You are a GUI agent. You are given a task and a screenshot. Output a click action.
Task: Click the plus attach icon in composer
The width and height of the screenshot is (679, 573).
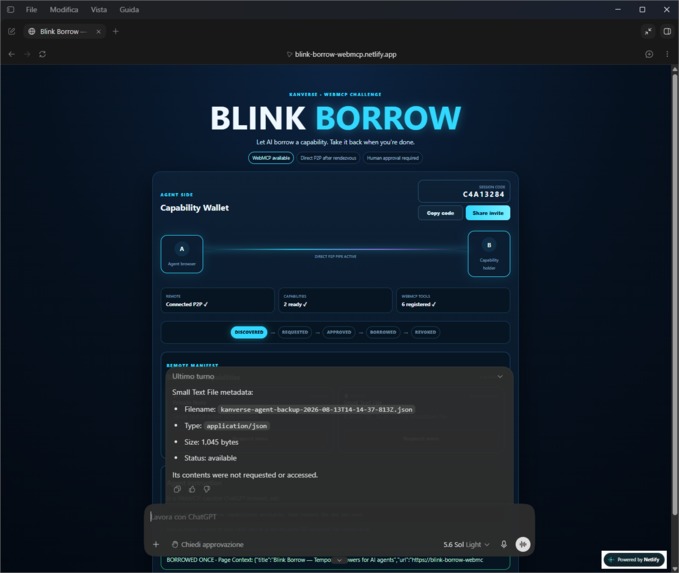[x=156, y=544]
